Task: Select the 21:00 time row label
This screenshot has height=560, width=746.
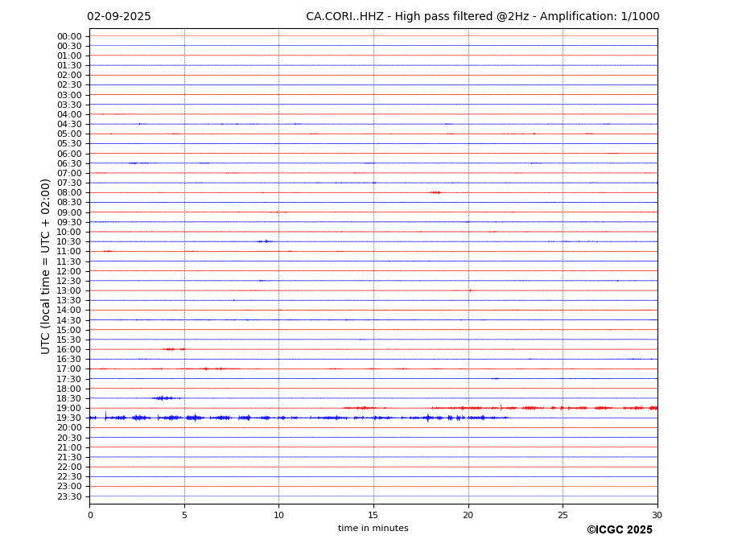Action: tap(69, 447)
